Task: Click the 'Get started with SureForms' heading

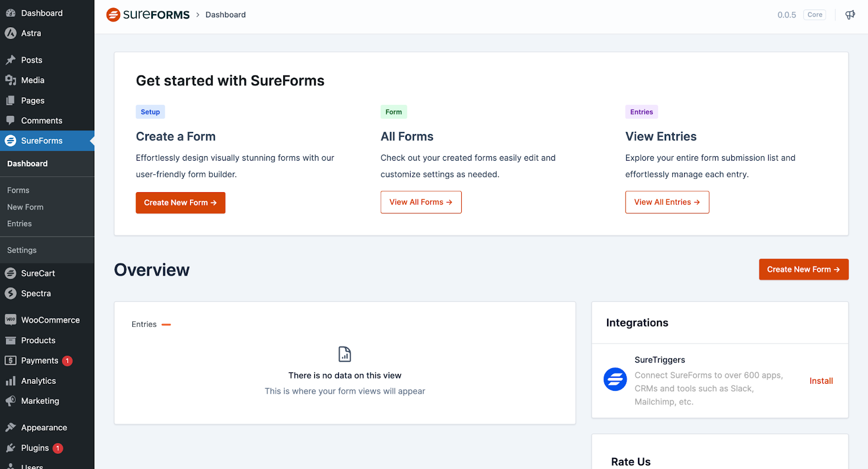Action: click(x=230, y=81)
